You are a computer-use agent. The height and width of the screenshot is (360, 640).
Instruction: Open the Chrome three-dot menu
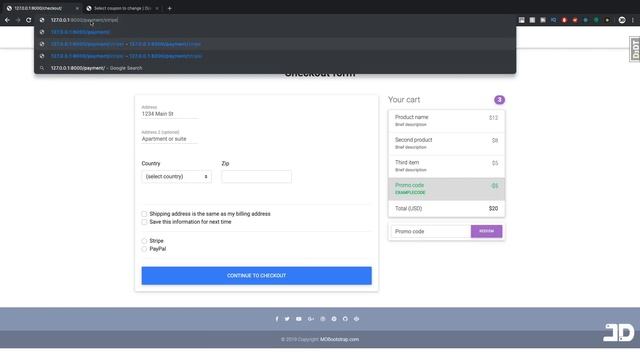(633, 20)
